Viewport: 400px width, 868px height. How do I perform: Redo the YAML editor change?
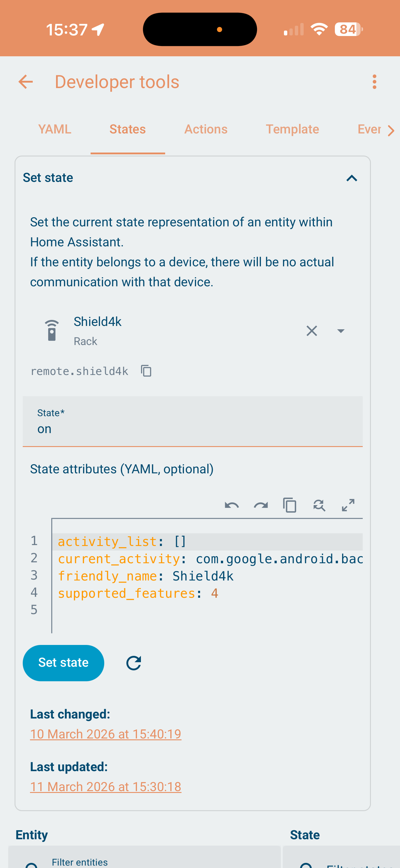(261, 505)
